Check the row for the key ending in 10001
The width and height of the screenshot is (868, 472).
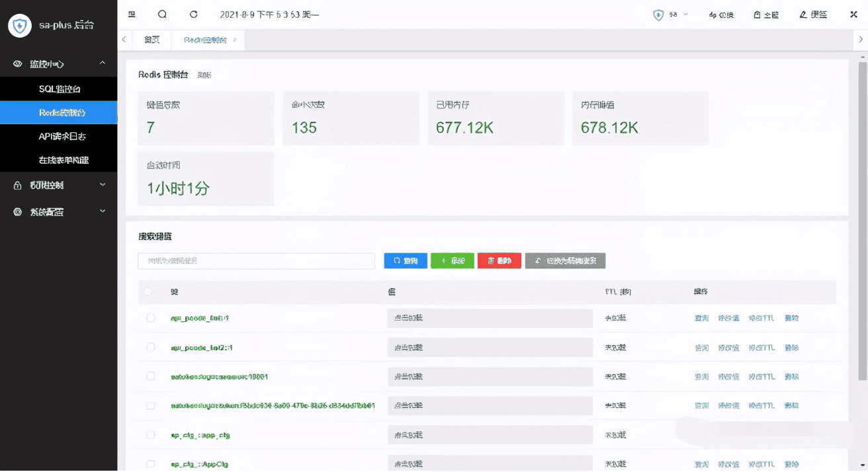point(151,376)
